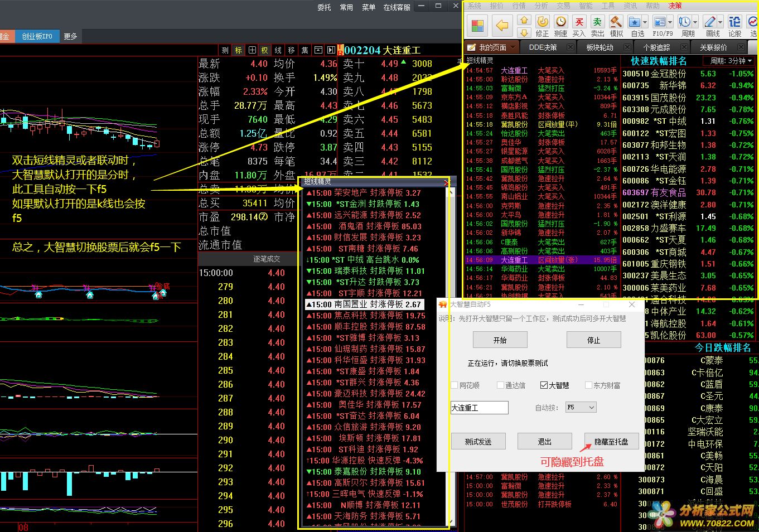Screen dimensions: 759x532
Task: Click the 移 move button
Action: pos(291,50)
